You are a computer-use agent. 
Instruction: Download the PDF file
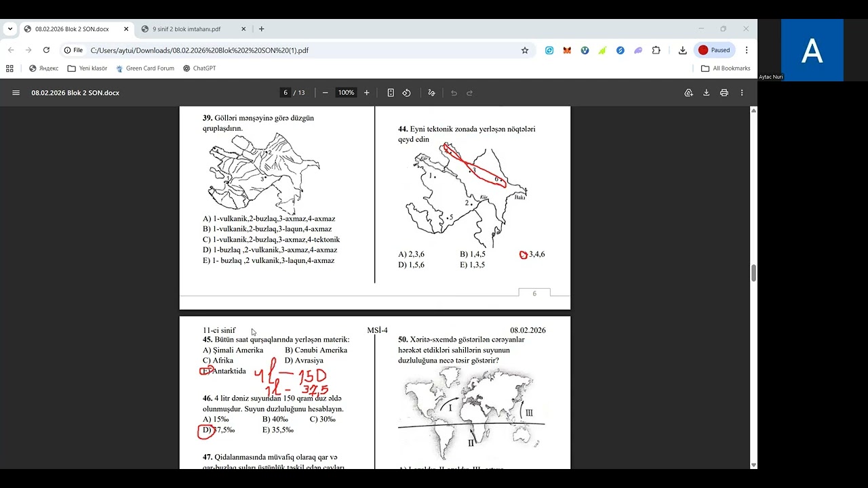click(706, 93)
